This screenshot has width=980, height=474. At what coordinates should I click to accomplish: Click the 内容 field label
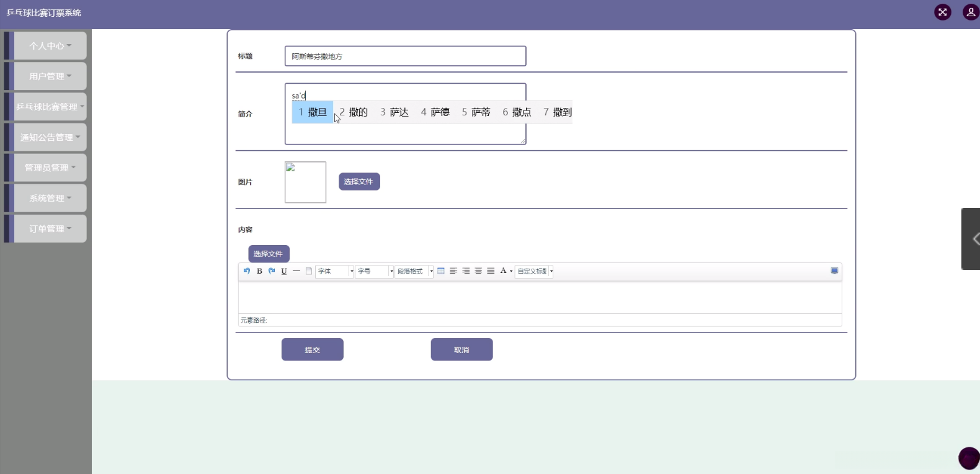[x=245, y=230]
